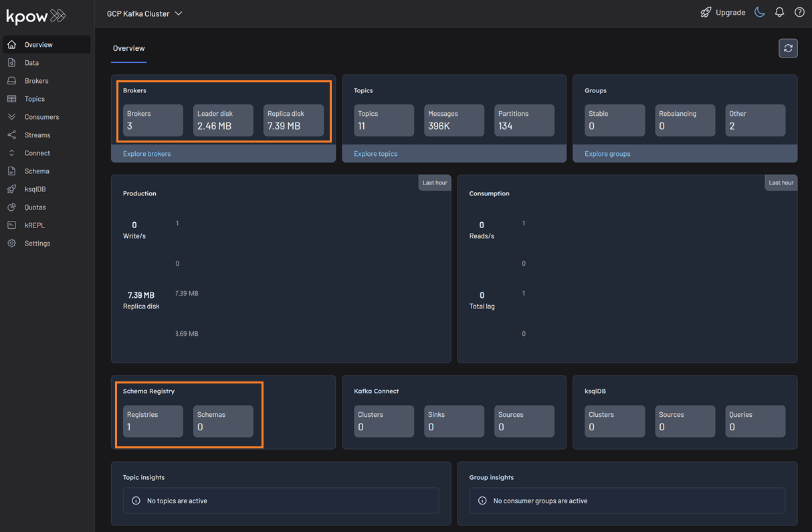Click the kREPL terminal icon

click(x=11, y=226)
